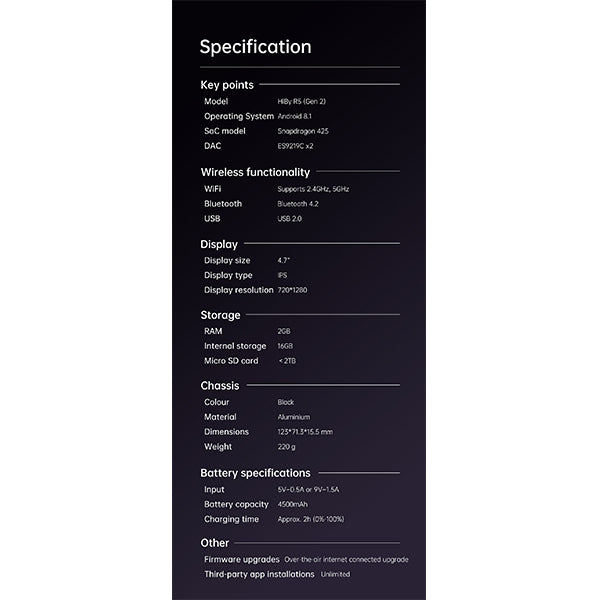Click the Battery capacity 4500mAh value
Image resolution: width=600 pixels, height=600 pixels.
293,504
